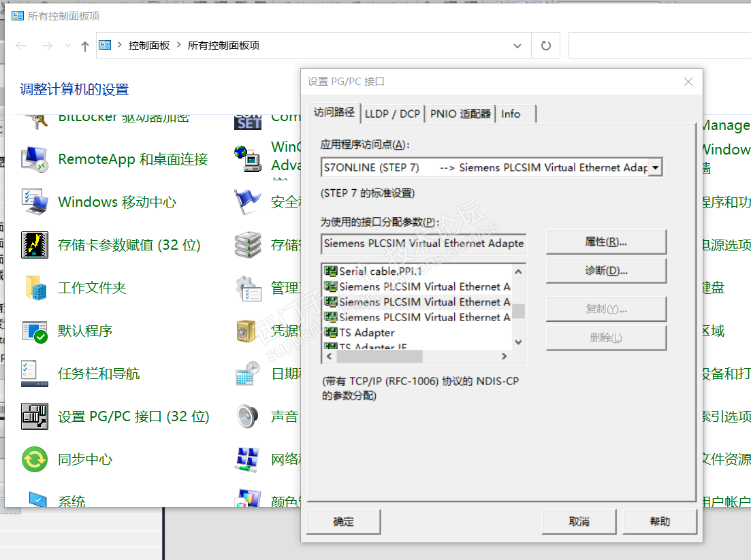Click the 声音 speaker icon
Image resolution: width=751 pixels, height=560 pixels.
[x=248, y=416]
